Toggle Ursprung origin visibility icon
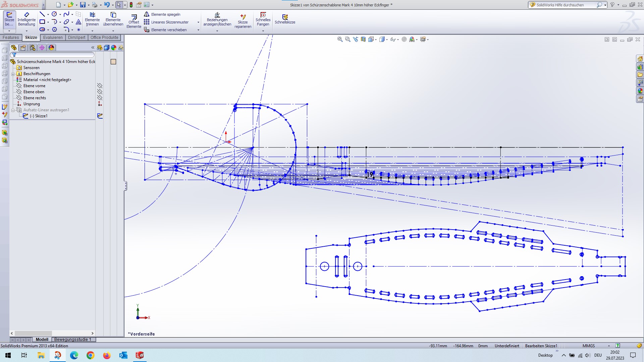The width and height of the screenshot is (644, 362). 100,104
